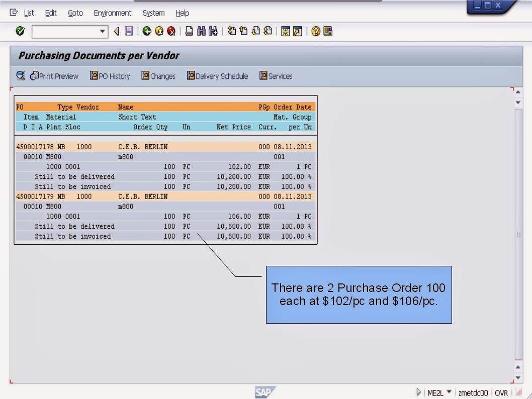Click the green checkmark Enter icon

[20, 31]
